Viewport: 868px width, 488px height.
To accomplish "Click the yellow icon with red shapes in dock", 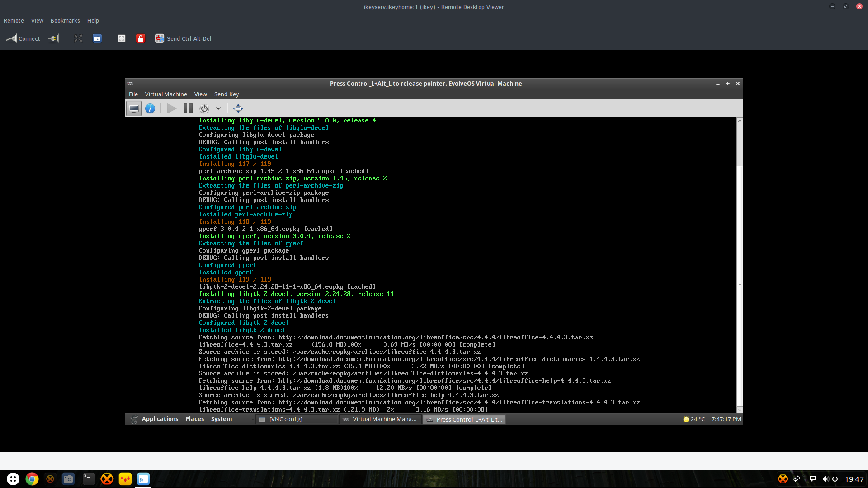I will [x=125, y=479].
